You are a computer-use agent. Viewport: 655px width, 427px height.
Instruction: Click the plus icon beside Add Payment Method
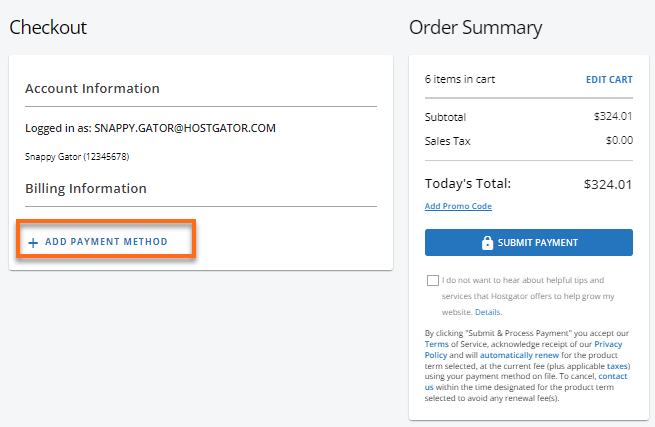[33, 242]
